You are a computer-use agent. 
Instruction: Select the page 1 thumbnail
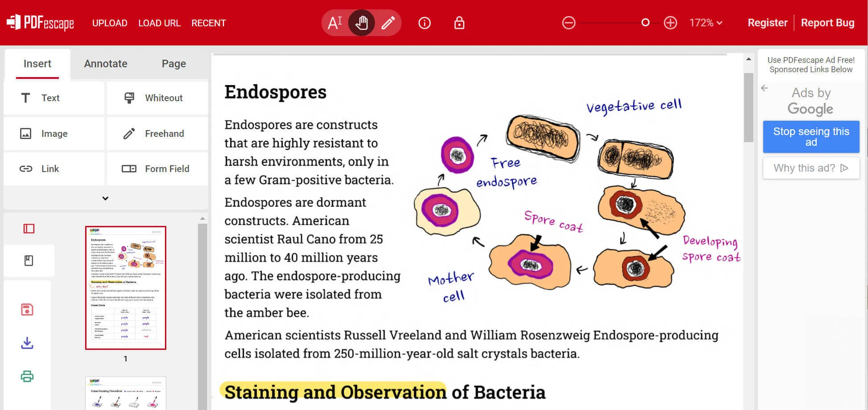126,288
